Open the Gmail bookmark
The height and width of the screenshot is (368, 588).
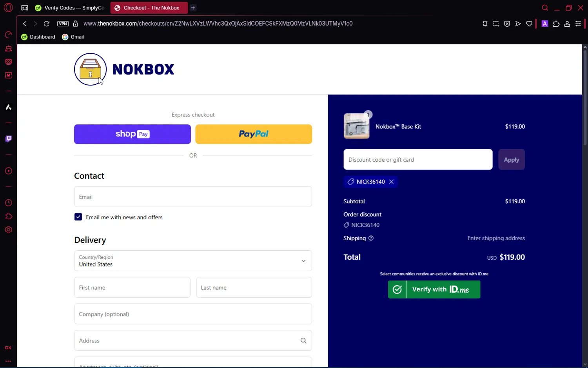click(73, 37)
